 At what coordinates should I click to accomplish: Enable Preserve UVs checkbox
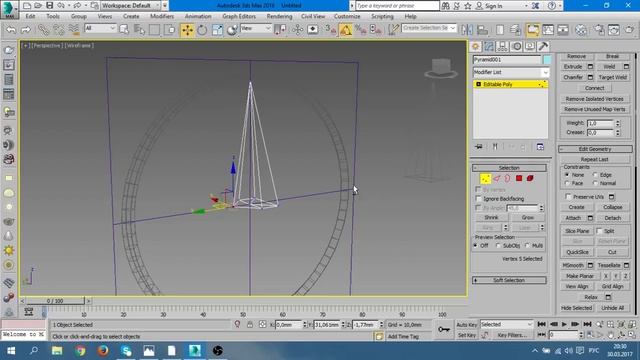568,197
